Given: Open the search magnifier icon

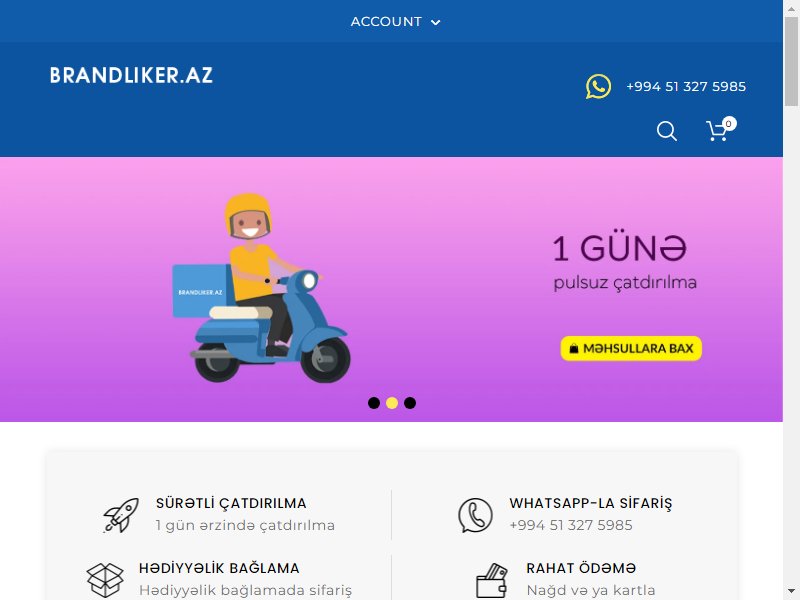Looking at the screenshot, I should coord(666,131).
